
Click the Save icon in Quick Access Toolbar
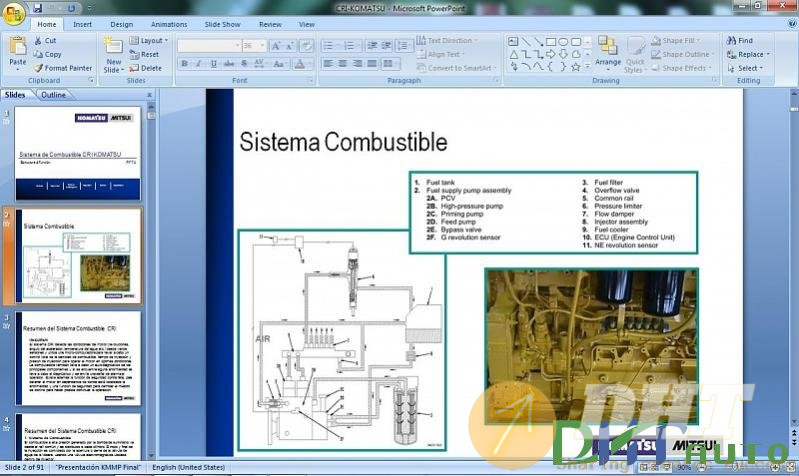(37, 8)
